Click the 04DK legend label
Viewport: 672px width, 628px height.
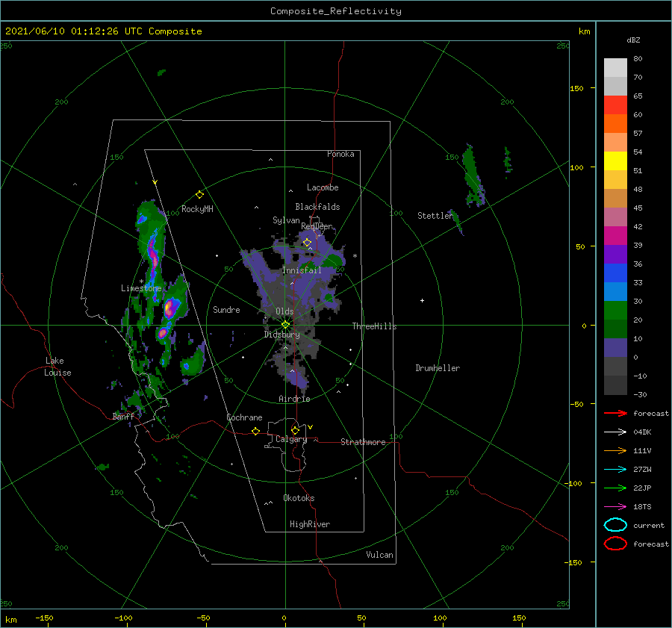pos(642,432)
